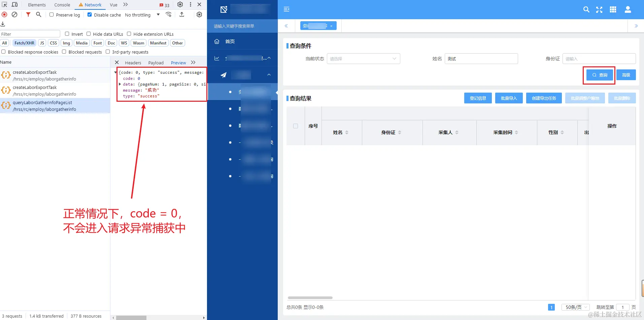Screen dimensions: 644x320
Task: Activate the inspect element picker icon
Action: point(4,5)
